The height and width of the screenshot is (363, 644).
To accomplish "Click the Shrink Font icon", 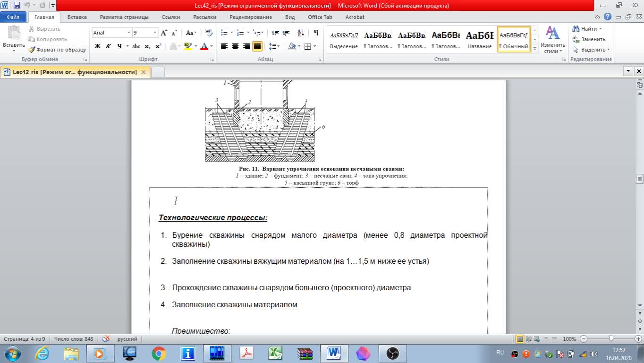I will pyautogui.click(x=174, y=33).
